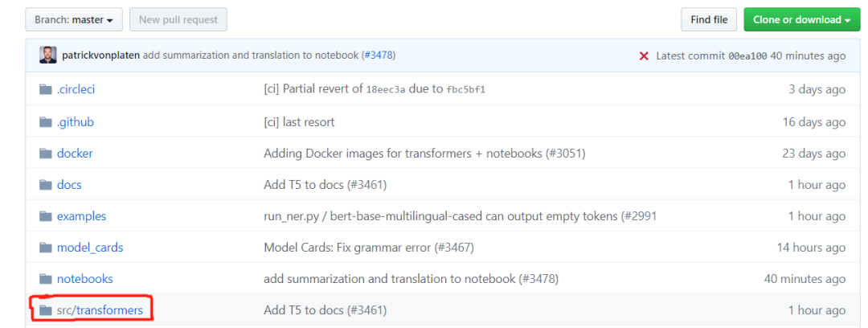Image resolution: width=868 pixels, height=328 pixels.
Task: Click the Find file button
Action: (x=709, y=19)
